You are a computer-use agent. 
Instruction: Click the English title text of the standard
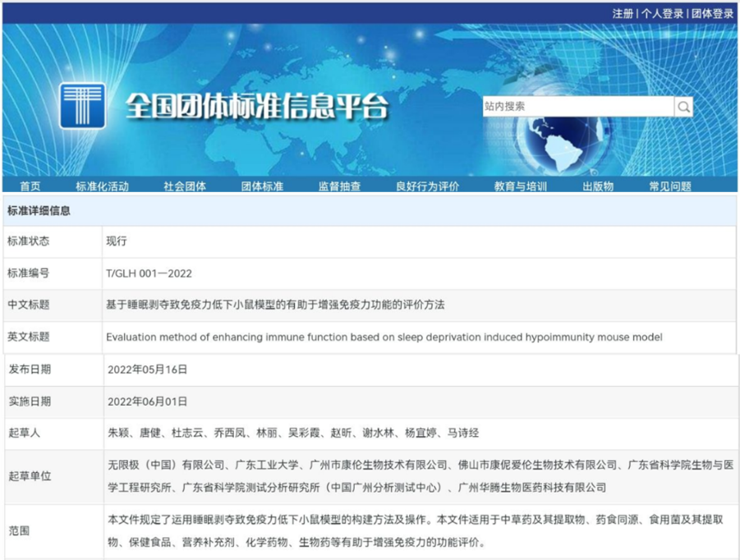coord(384,337)
